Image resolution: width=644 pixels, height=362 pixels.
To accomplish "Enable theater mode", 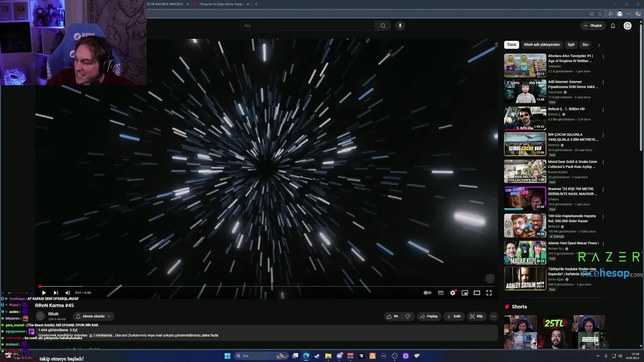I will coord(477,293).
